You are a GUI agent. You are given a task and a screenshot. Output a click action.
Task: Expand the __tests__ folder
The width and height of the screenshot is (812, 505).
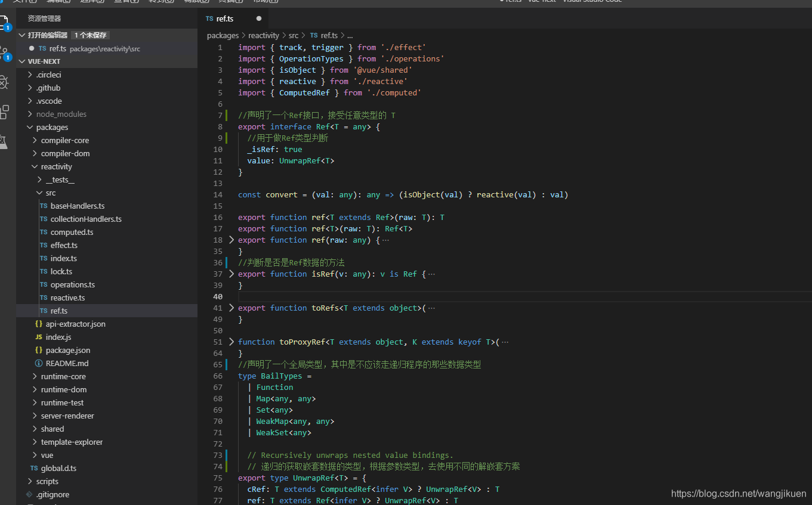pyautogui.click(x=39, y=179)
